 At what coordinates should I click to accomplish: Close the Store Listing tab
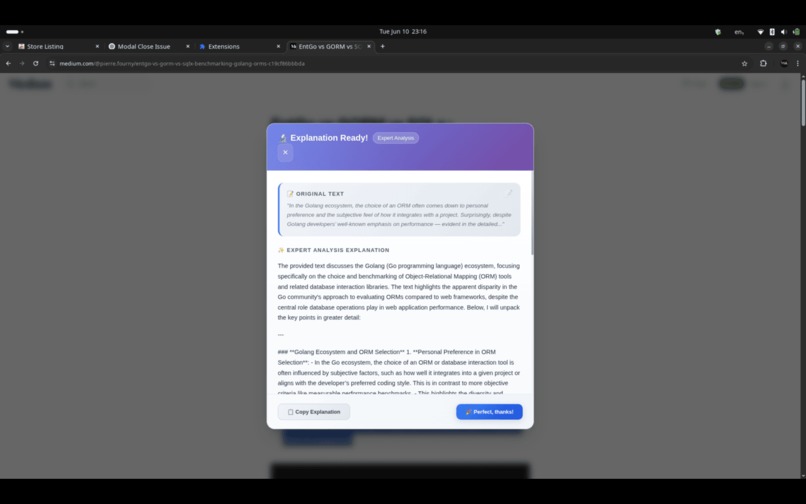pos(97,46)
